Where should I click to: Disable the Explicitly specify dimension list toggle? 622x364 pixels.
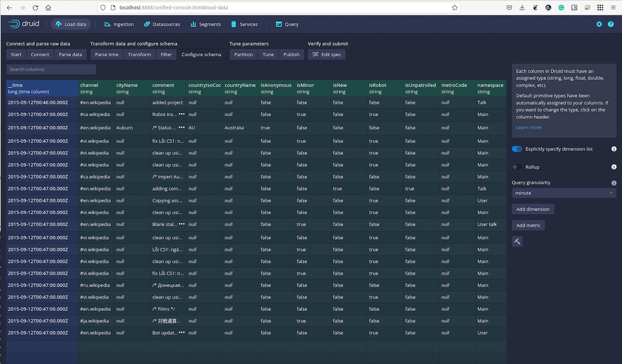517,149
